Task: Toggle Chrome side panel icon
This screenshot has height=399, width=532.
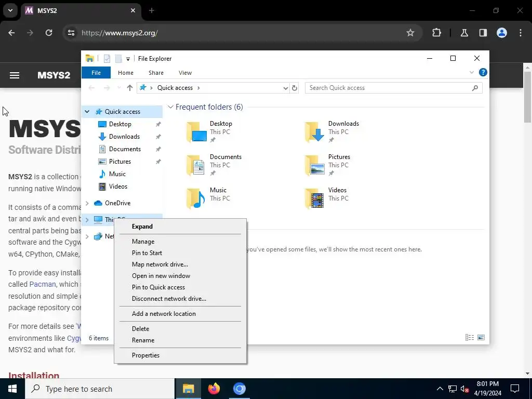Action: [483, 33]
